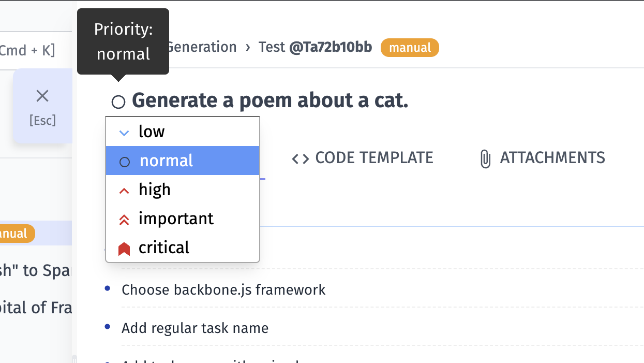Click the code brackets icon

(301, 158)
